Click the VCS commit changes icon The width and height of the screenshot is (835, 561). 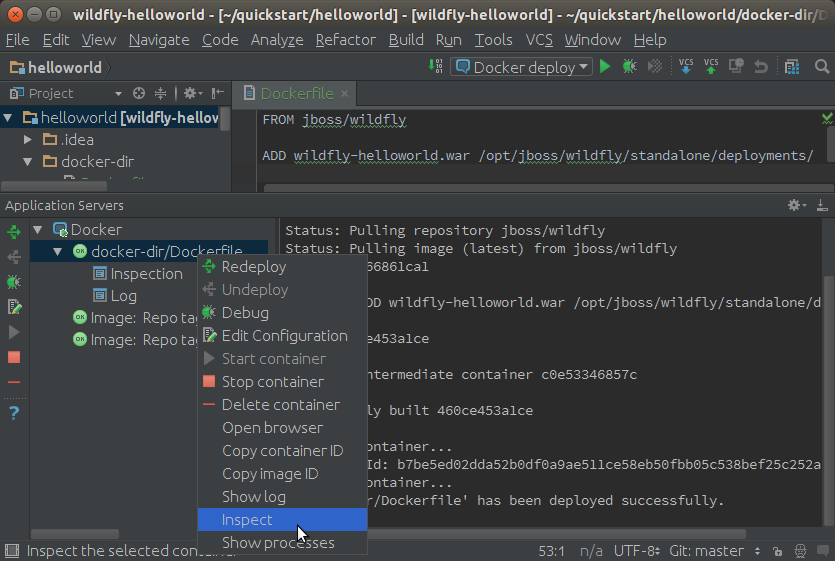(711, 67)
